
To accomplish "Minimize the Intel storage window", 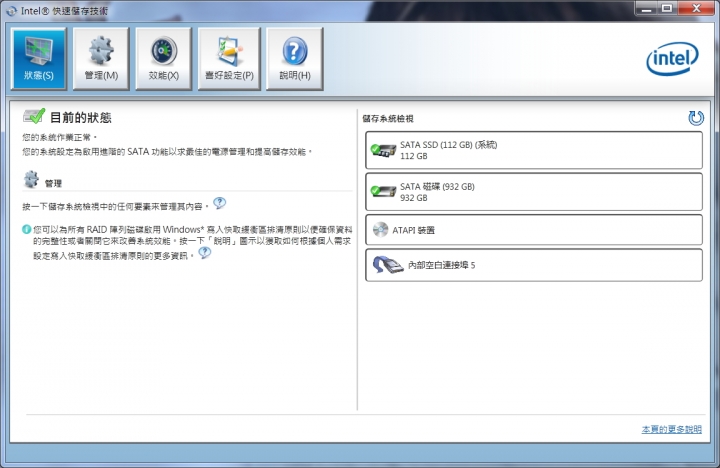I will pyautogui.click(x=647, y=8).
